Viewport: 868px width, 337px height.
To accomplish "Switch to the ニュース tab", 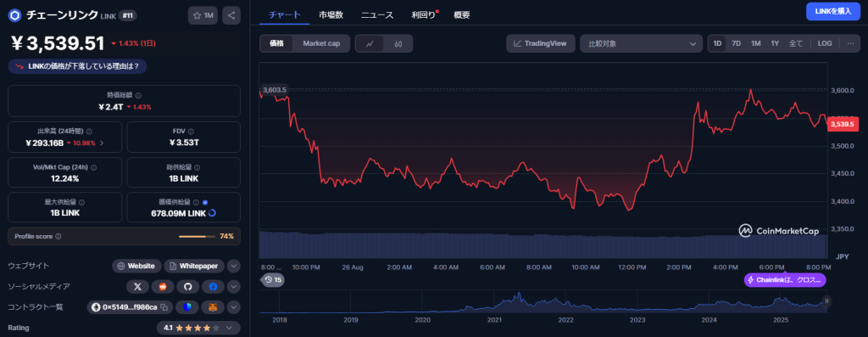I will pos(377,15).
